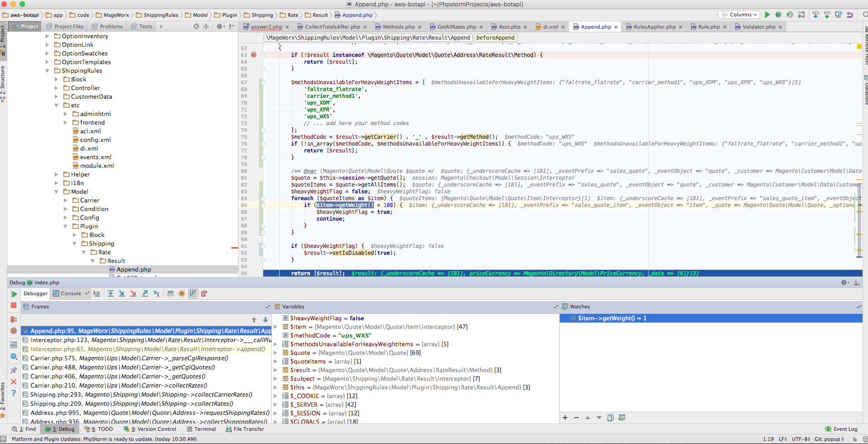Click VCS Commit changes icon
Screen dimensions: 868x444
[827, 15]
